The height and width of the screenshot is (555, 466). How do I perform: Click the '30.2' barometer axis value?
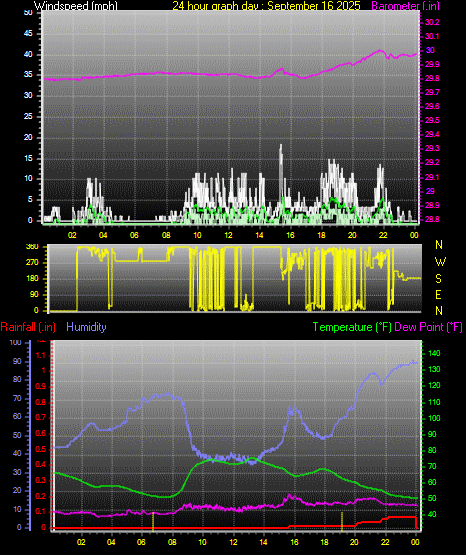pyautogui.click(x=432, y=22)
